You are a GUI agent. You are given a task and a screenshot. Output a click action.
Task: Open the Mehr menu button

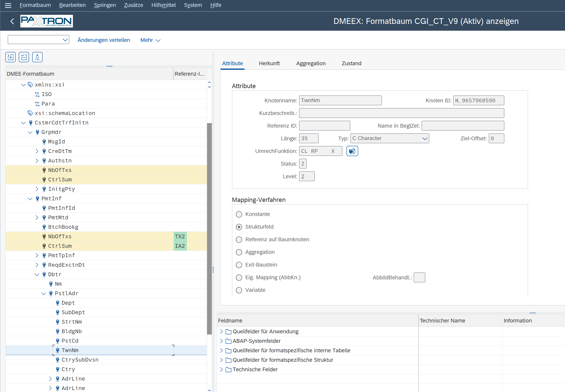click(x=150, y=40)
